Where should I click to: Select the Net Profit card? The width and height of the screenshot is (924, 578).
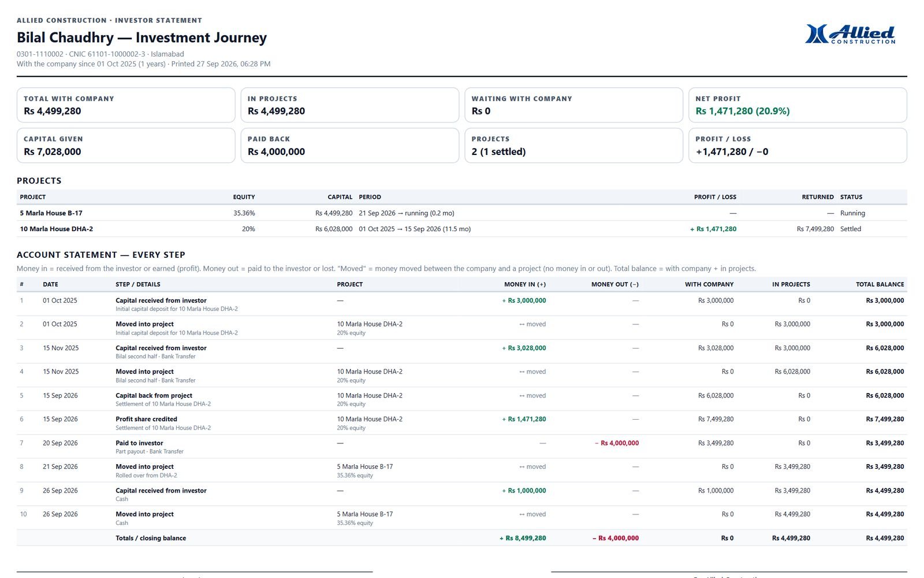click(798, 105)
